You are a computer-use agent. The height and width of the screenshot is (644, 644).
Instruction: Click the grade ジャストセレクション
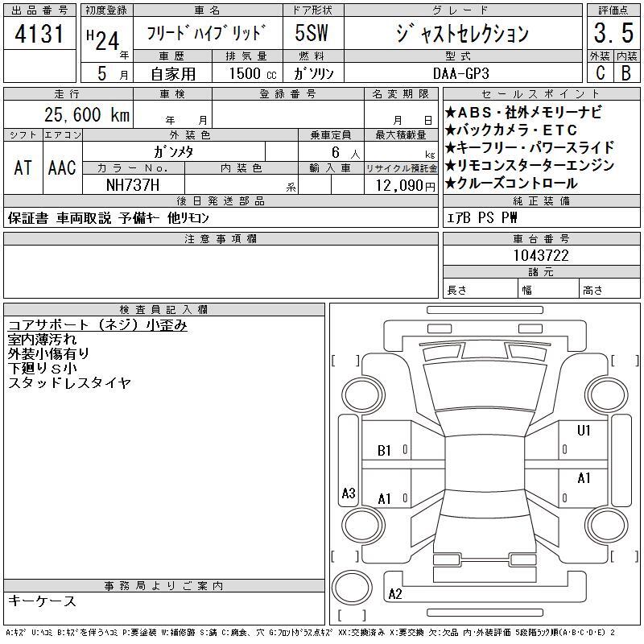click(x=462, y=33)
